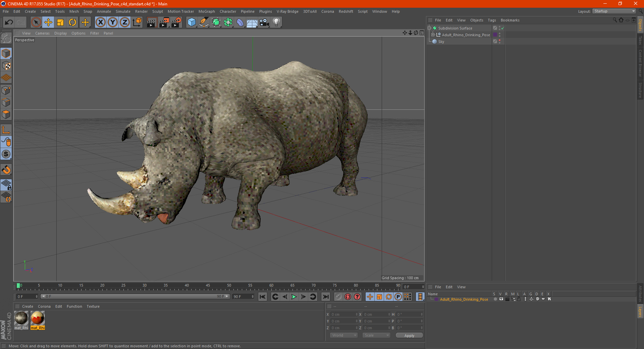Screen dimensions: 644x349
Task: Open the floor/environment icon
Action: (x=252, y=22)
